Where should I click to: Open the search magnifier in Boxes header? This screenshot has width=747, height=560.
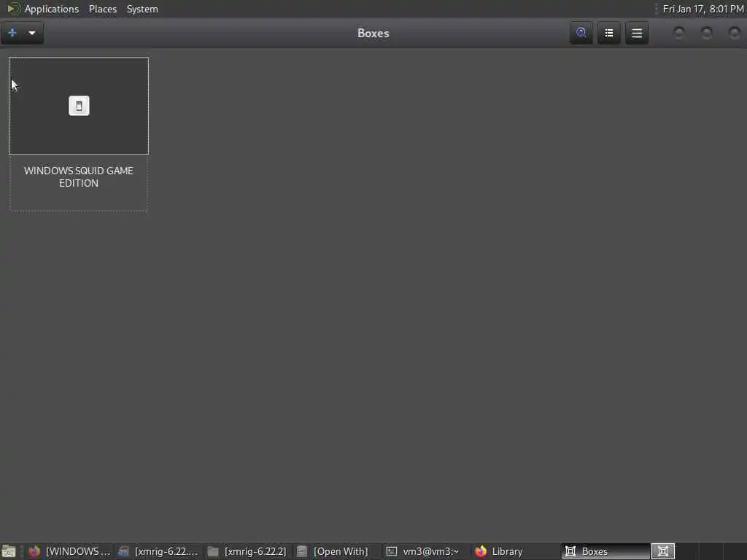pyautogui.click(x=581, y=33)
